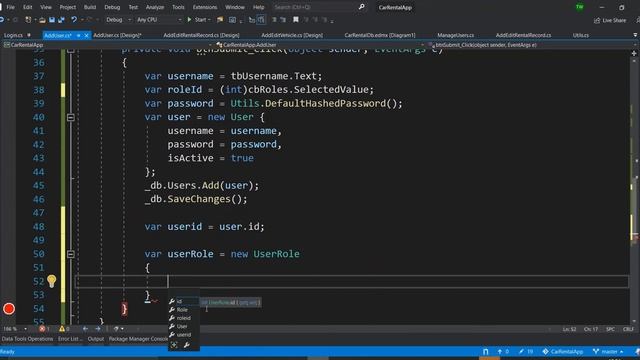The image size is (640, 360).
Task: Open the Any CPU platform dropdown
Action: coord(159,20)
